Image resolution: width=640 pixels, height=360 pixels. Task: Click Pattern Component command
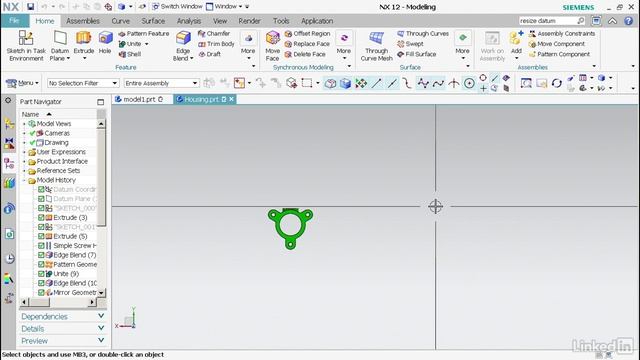[x=559, y=54]
